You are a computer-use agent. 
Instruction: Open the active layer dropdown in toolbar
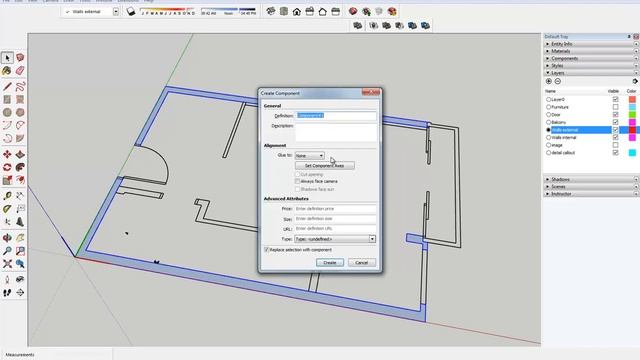[x=116, y=12]
